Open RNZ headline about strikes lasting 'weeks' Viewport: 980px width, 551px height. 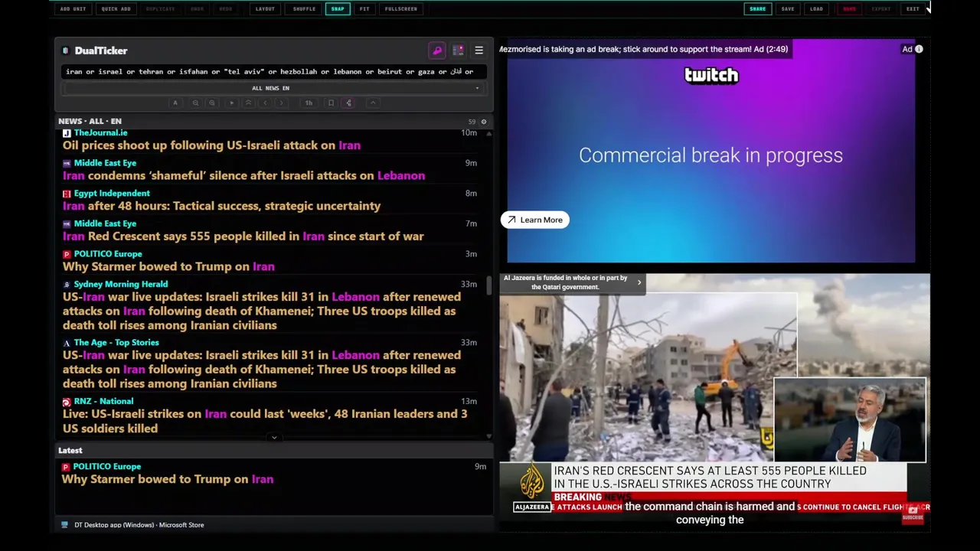pyautogui.click(x=265, y=421)
